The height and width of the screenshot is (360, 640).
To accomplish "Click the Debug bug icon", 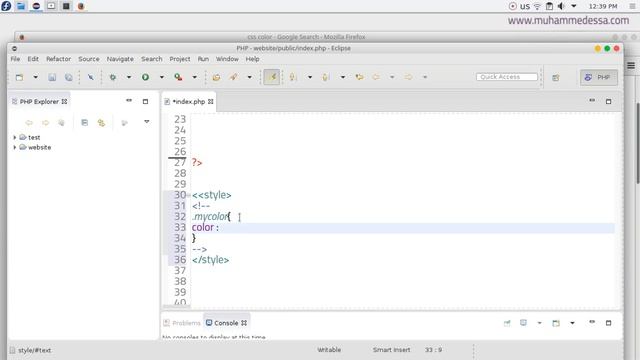I will pyautogui.click(x=113, y=77).
